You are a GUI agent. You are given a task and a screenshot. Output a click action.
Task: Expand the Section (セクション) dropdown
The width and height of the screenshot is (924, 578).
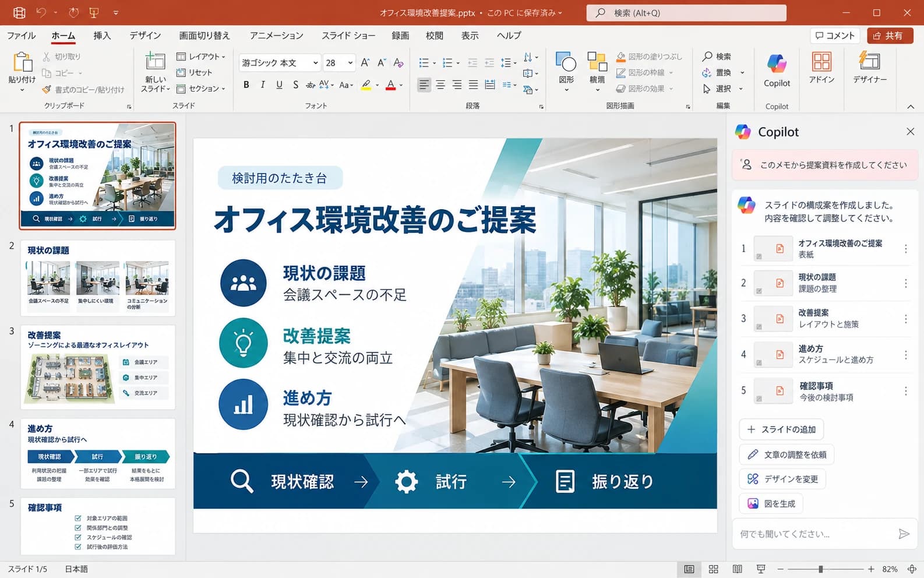click(x=200, y=89)
